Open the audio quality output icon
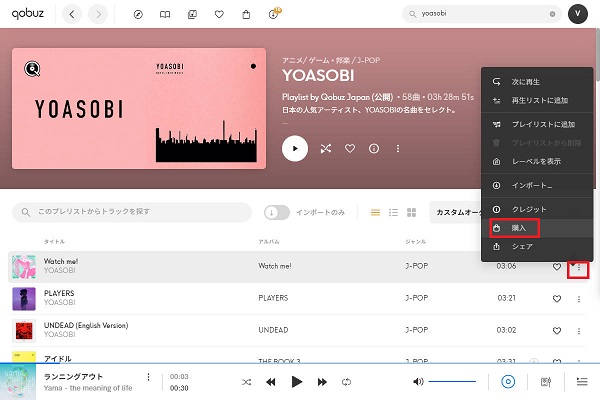Screen dimensions: 600x400 pyautogui.click(x=508, y=382)
